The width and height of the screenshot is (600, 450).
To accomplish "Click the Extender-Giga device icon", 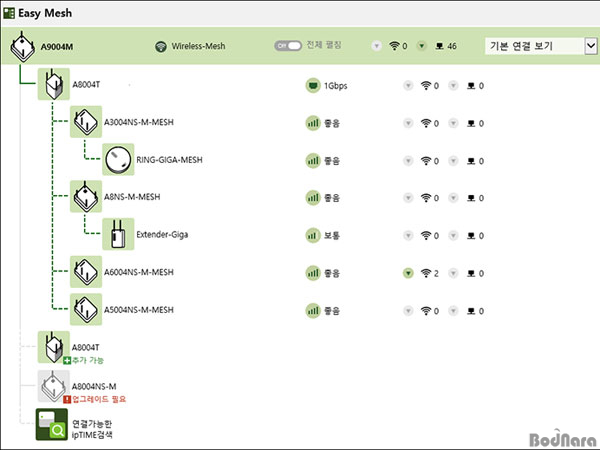I will click(x=118, y=234).
